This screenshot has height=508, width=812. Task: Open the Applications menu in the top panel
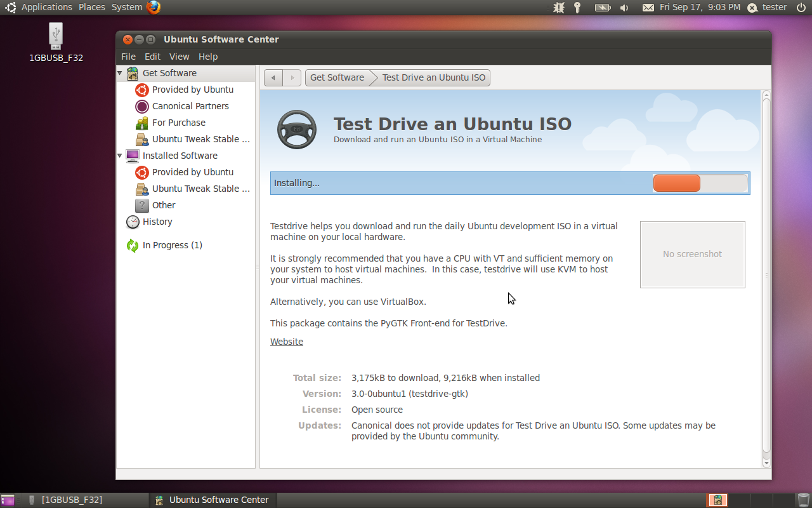coord(47,8)
